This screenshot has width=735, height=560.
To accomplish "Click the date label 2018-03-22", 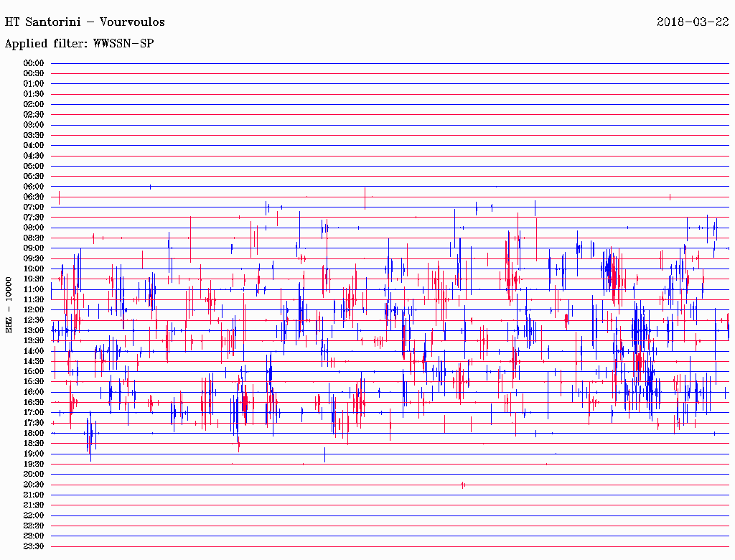I will tap(693, 22).
